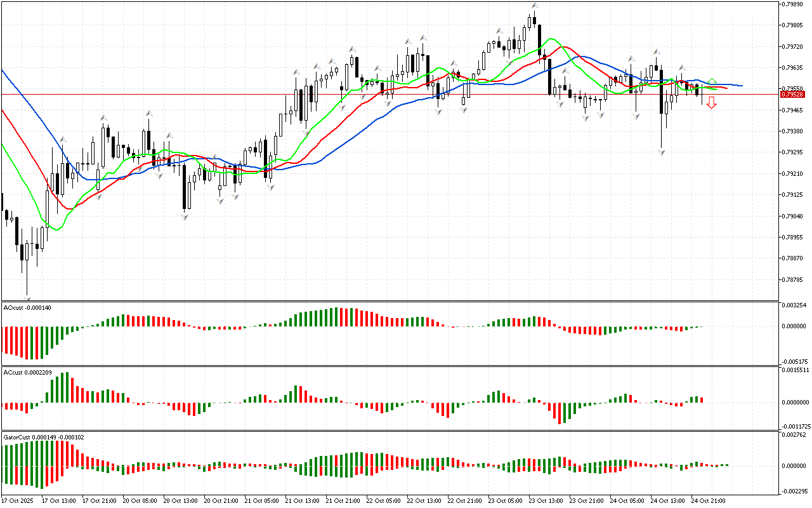Viewport: 812px width, 508px height.
Task: Click the 0.002762 GatorCust scale value
Action: point(792,435)
